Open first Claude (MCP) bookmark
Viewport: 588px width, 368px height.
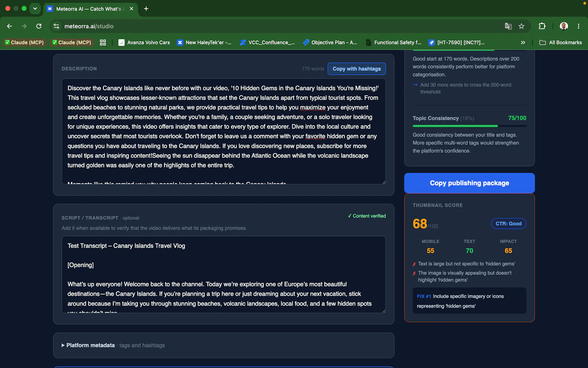click(24, 42)
